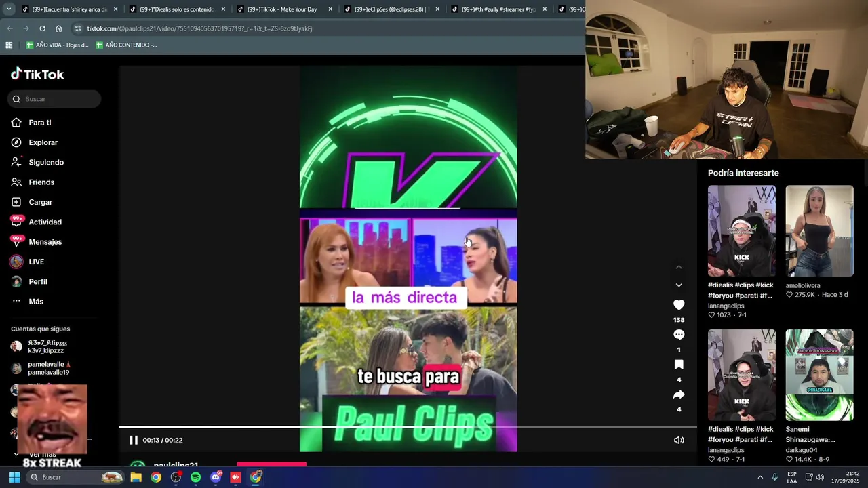Click the Windows taskbar Buscar search box
The height and width of the screenshot is (488, 868).
click(x=75, y=477)
